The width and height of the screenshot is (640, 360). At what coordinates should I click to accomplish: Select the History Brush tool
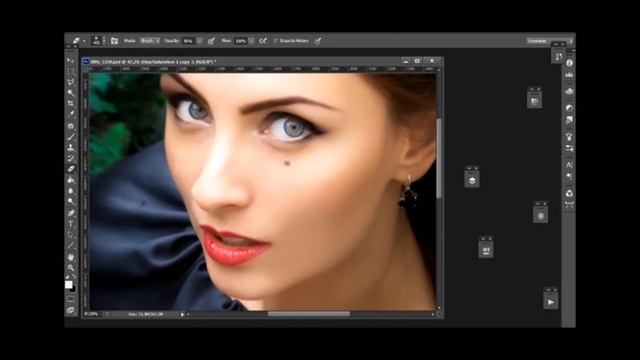pyautogui.click(x=71, y=158)
